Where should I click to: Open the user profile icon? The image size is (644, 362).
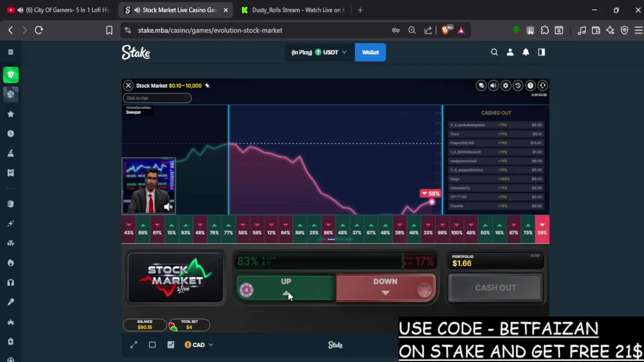510,52
